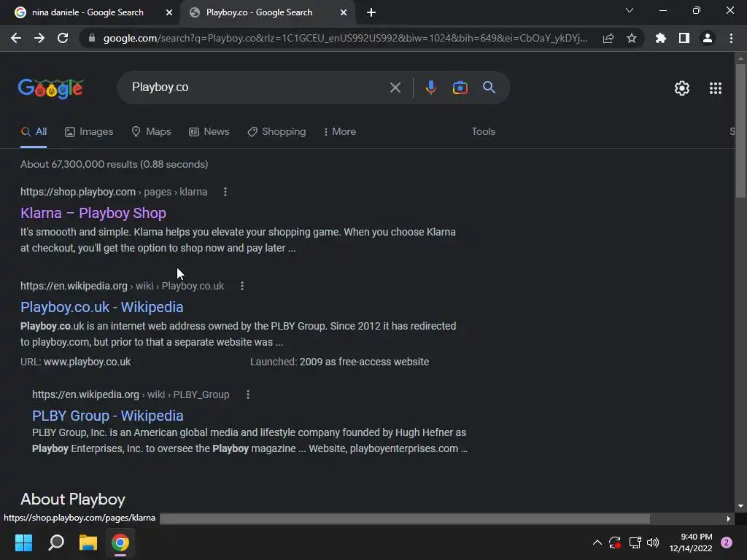747x560 pixels.
Task: Switch to Shopping results
Action: click(x=276, y=131)
